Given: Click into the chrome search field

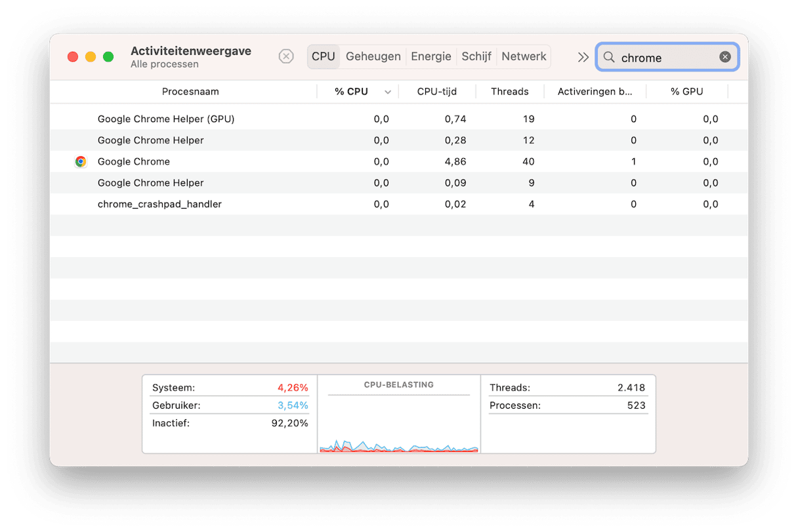Looking at the screenshot, I should coord(667,57).
